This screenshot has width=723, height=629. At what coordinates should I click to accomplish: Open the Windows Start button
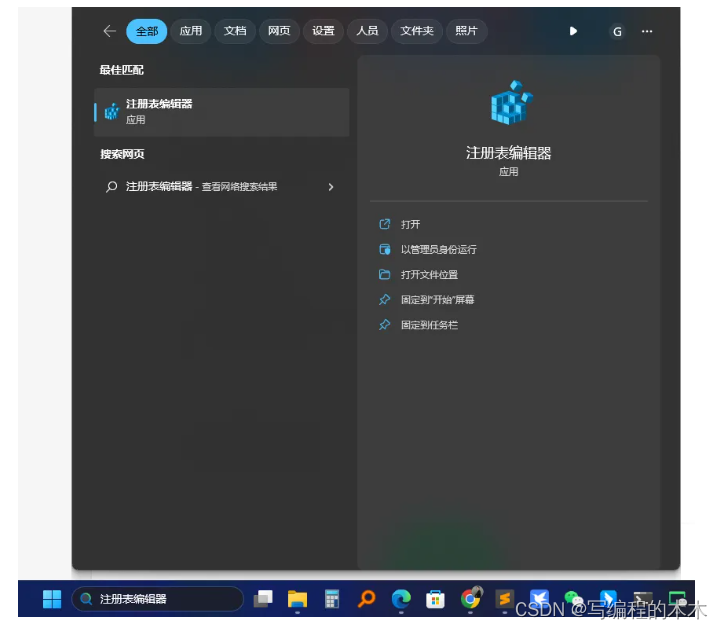point(52,599)
